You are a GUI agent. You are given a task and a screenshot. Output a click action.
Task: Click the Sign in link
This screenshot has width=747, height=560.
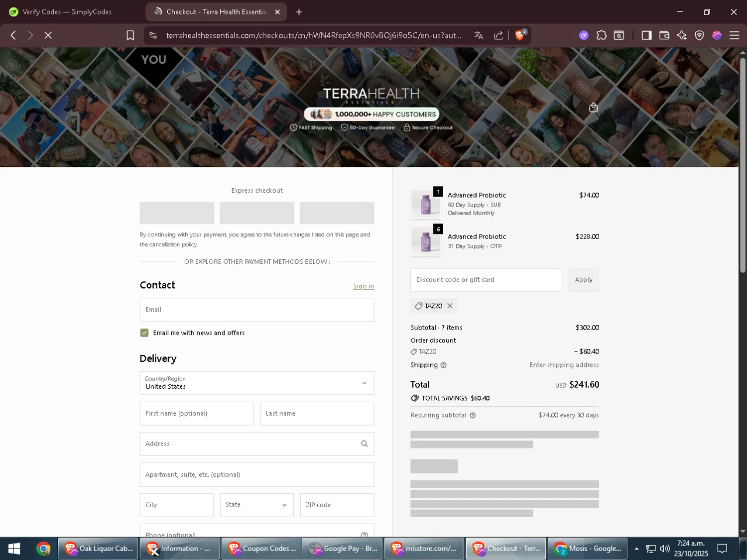pyautogui.click(x=364, y=286)
